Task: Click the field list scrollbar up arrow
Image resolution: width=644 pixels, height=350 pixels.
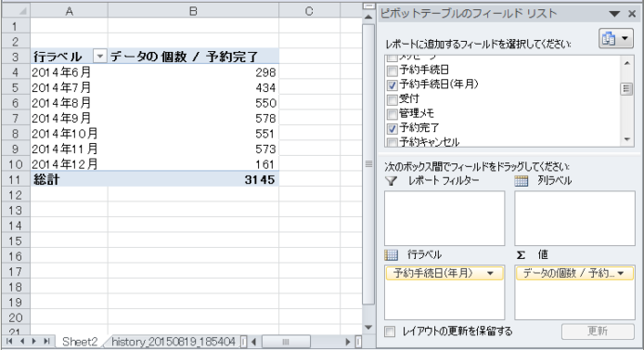Action: click(x=626, y=63)
